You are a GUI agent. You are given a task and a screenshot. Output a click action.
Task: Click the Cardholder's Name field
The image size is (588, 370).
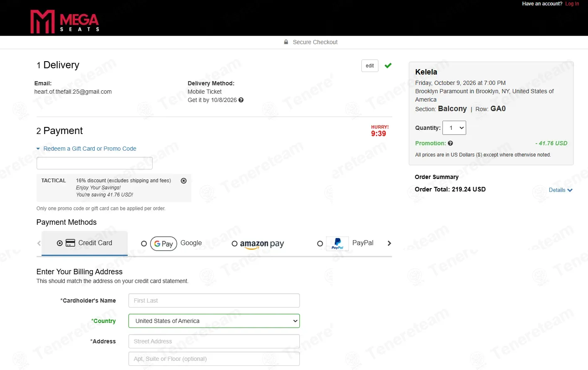click(x=214, y=300)
